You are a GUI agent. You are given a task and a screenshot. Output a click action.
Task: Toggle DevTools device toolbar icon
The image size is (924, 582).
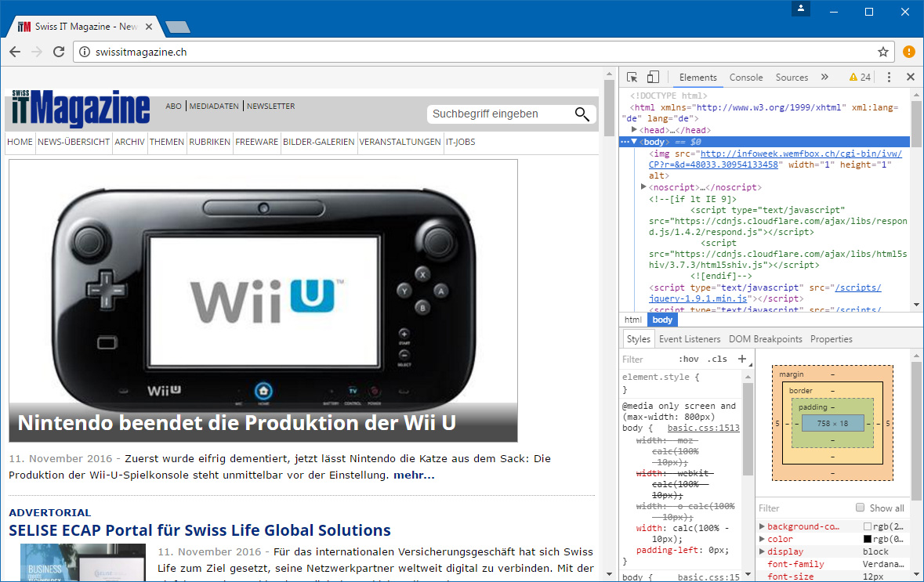click(x=653, y=78)
